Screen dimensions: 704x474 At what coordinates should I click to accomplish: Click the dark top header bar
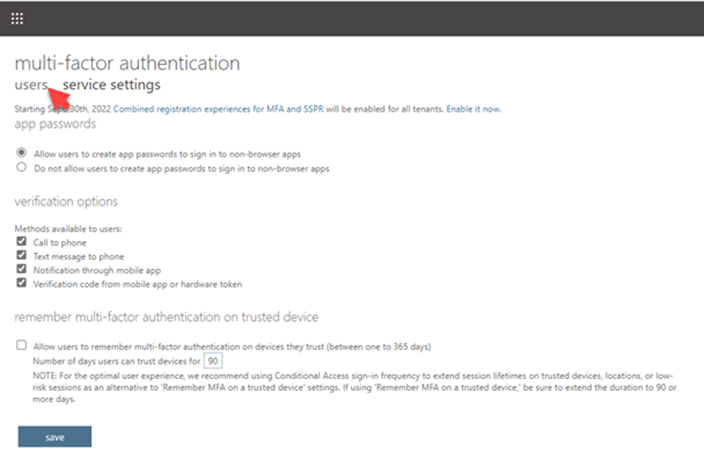tap(360, 18)
